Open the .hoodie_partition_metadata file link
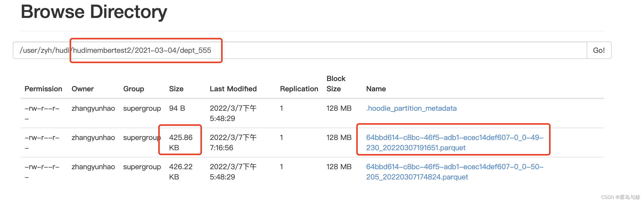This screenshot has width=644, height=202. [411, 108]
